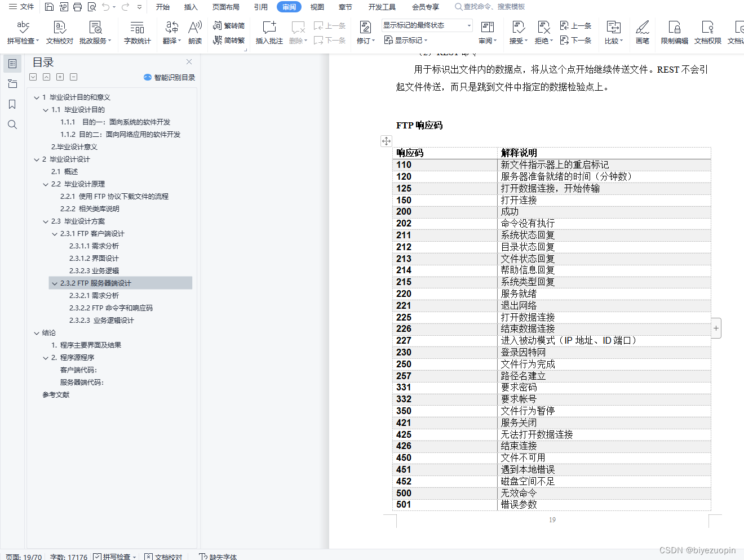Click the 字数: 17176 status bar entry

coord(69,557)
